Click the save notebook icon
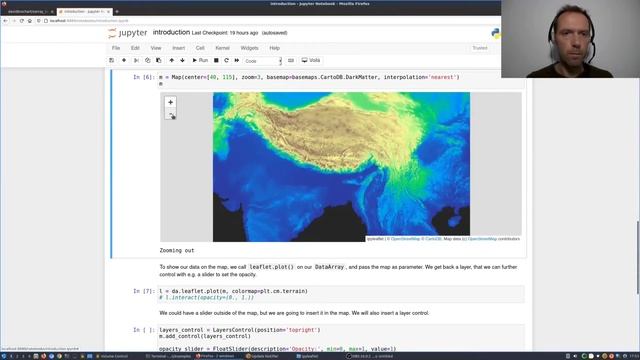This screenshot has width=640, height=360. click(111, 60)
